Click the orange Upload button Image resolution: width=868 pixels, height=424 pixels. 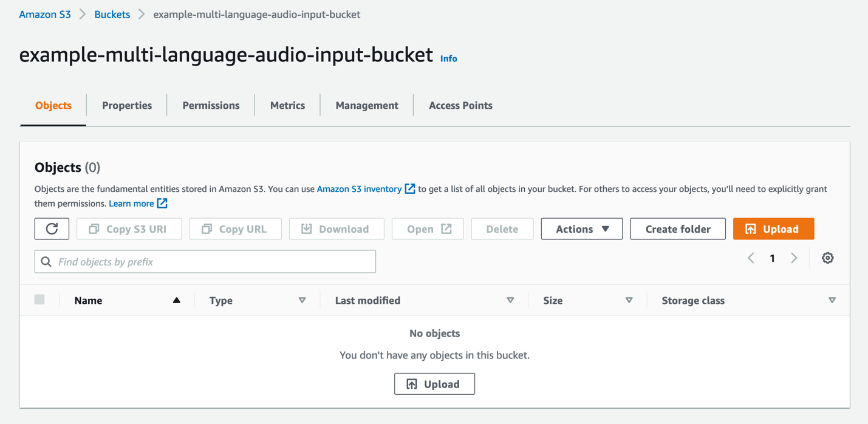point(773,229)
